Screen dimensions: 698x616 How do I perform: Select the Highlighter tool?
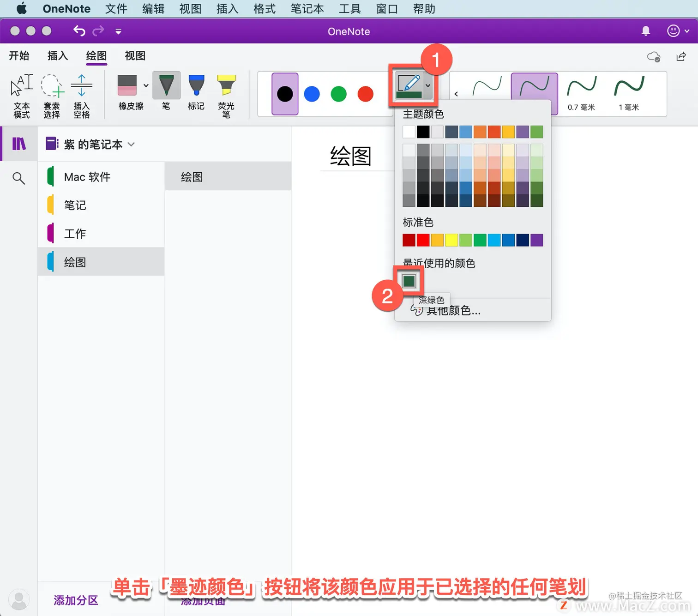click(x=226, y=96)
